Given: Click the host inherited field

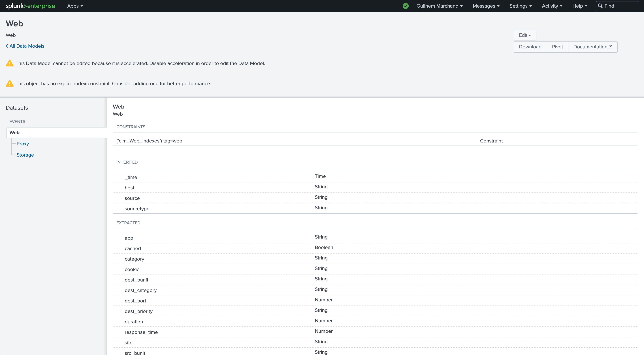Looking at the screenshot, I should pos(129,188).
